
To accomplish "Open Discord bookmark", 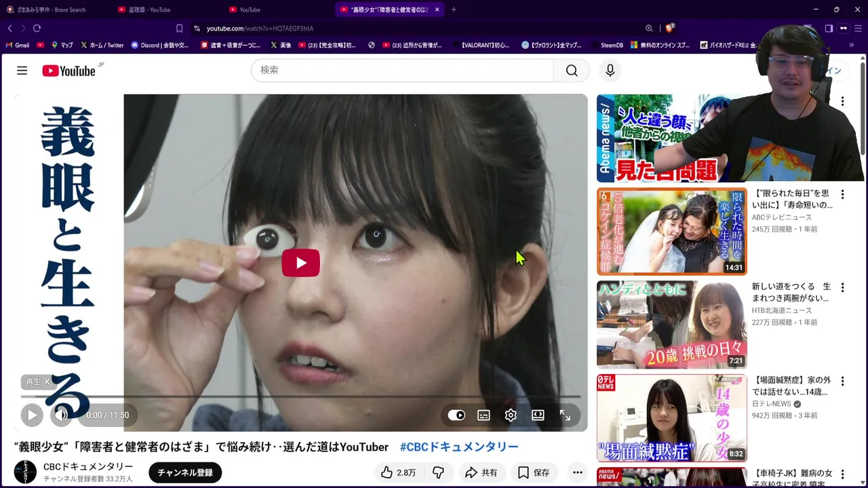I will pyautogui.click(x=160, y=45).
